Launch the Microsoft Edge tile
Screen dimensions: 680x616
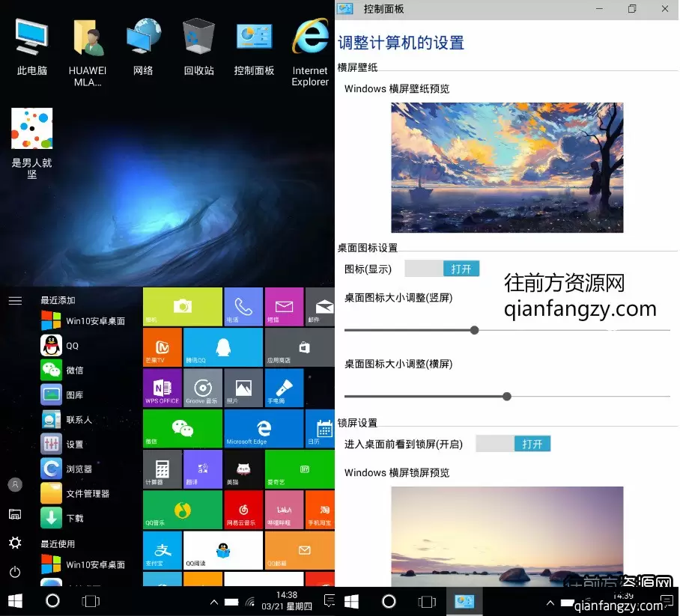264,429
